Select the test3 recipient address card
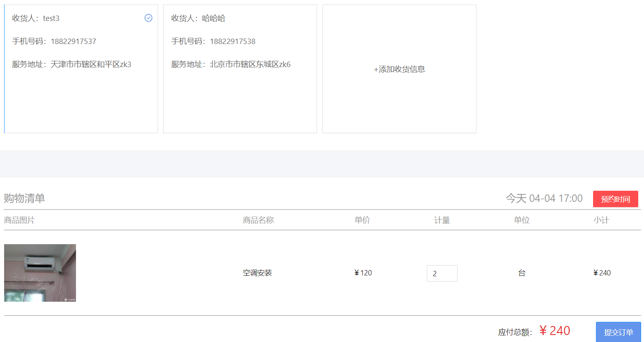 click(x=81, y=69)
